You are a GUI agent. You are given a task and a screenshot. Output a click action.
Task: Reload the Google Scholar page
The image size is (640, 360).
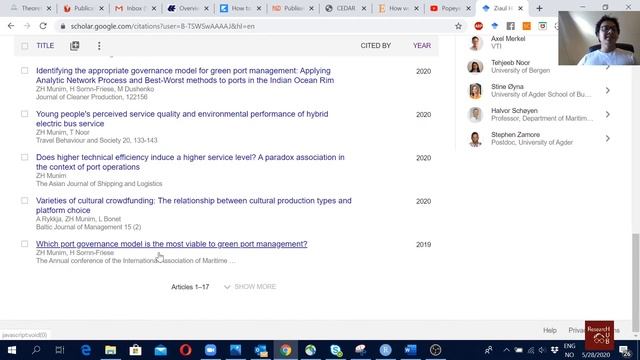(x=43, y=26)
